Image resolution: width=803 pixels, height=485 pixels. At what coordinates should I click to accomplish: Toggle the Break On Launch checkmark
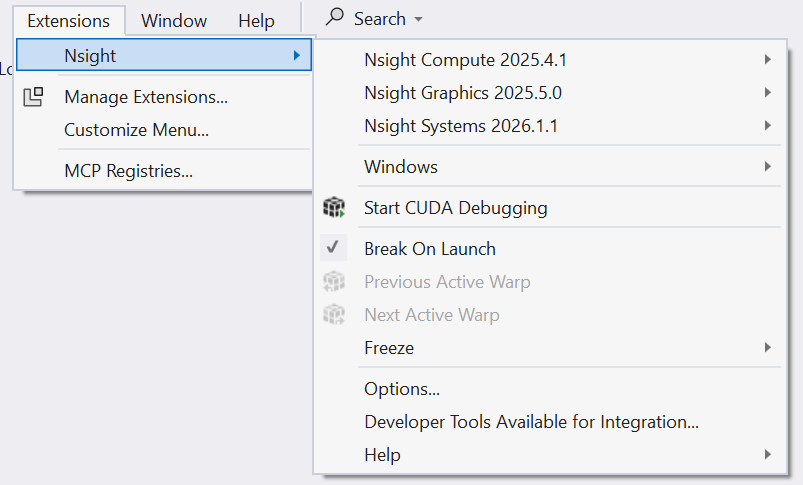pyautogui.click(x=334, y=248)
